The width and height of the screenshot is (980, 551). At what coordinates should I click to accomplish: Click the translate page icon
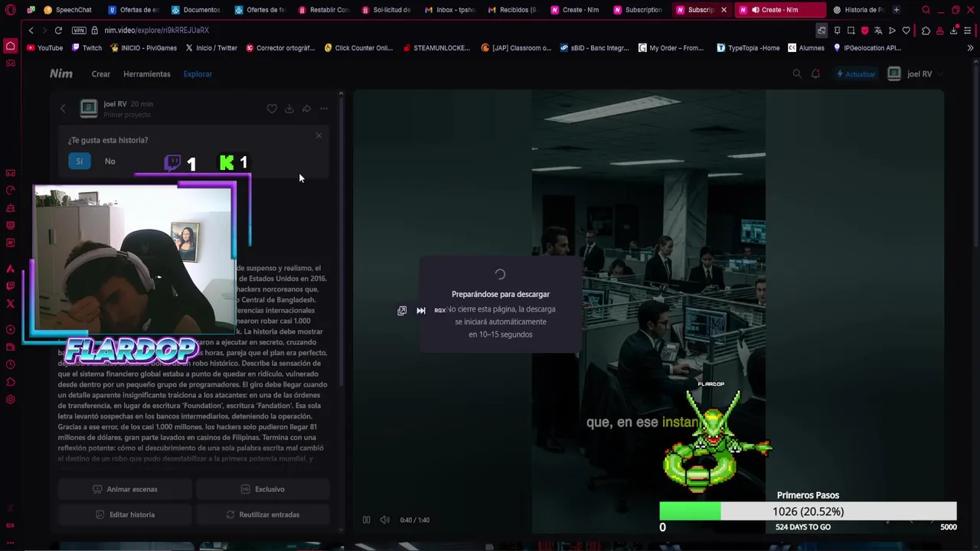click(878, 31)
